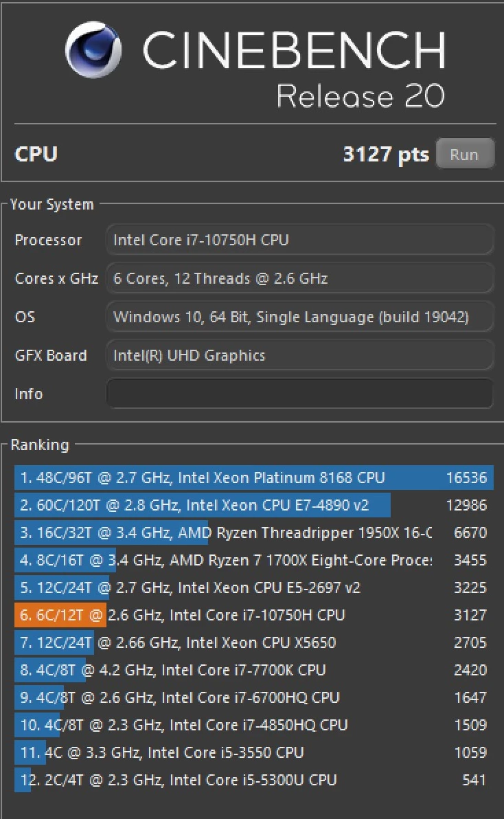
Task: Select Xeon Platinum 8168 ranking entry
Action: click(253, 478)
